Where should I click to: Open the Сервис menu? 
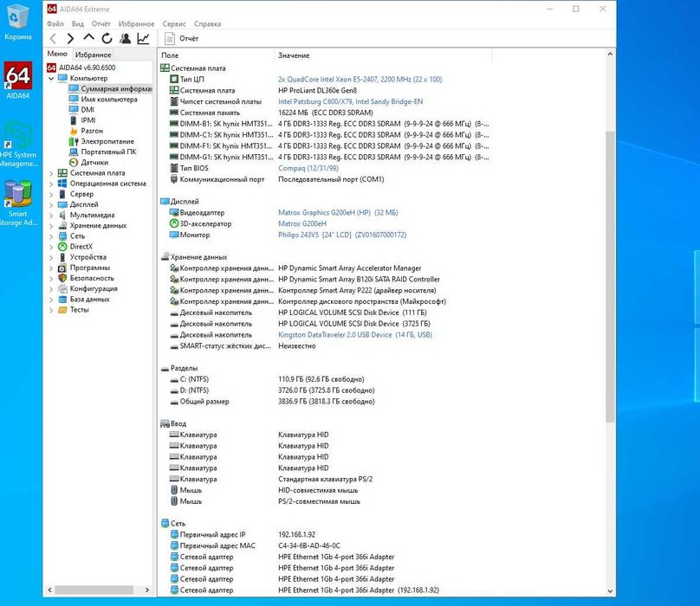point(173,24)
